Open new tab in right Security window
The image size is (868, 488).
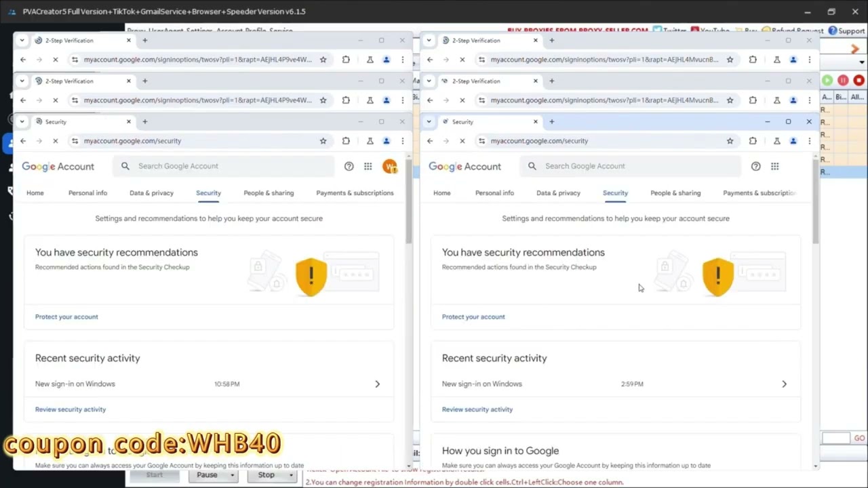click(551, 122)
